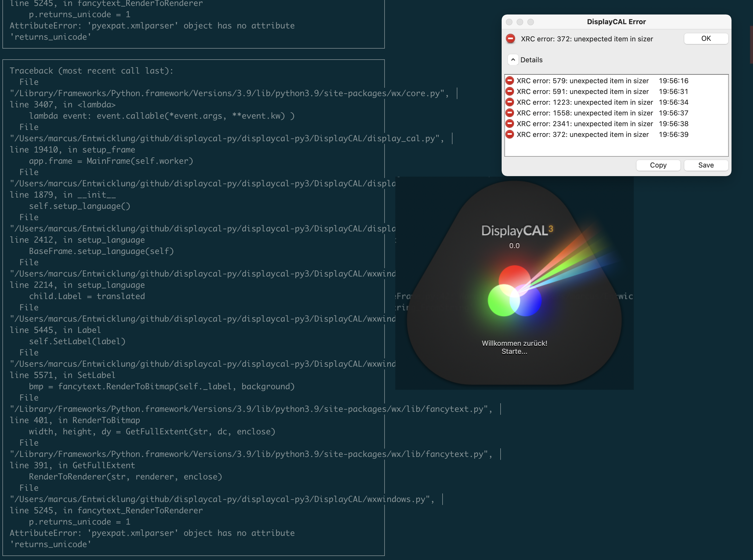Click the DisplayCAL Error dialog title bar
The height and width of the screenshot is (560, 753).
[616, 22]
